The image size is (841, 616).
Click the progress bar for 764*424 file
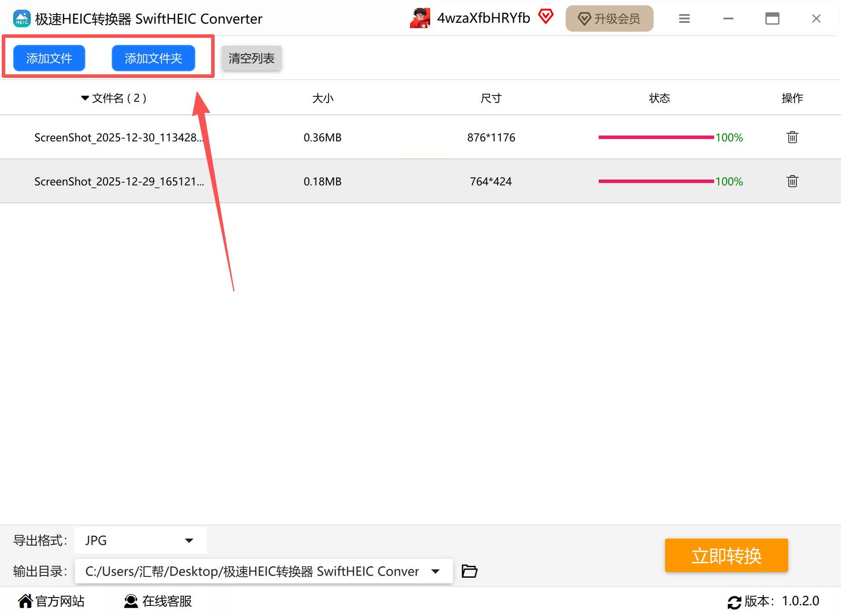656,181
